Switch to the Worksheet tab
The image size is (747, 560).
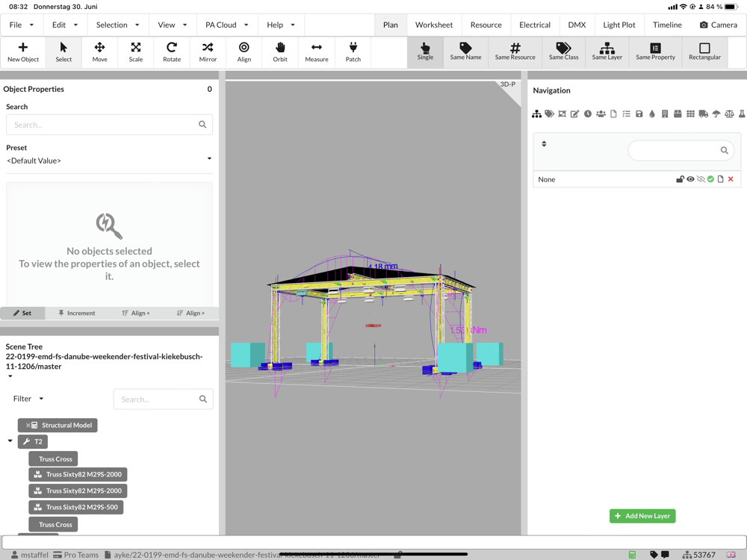[433, 25]
